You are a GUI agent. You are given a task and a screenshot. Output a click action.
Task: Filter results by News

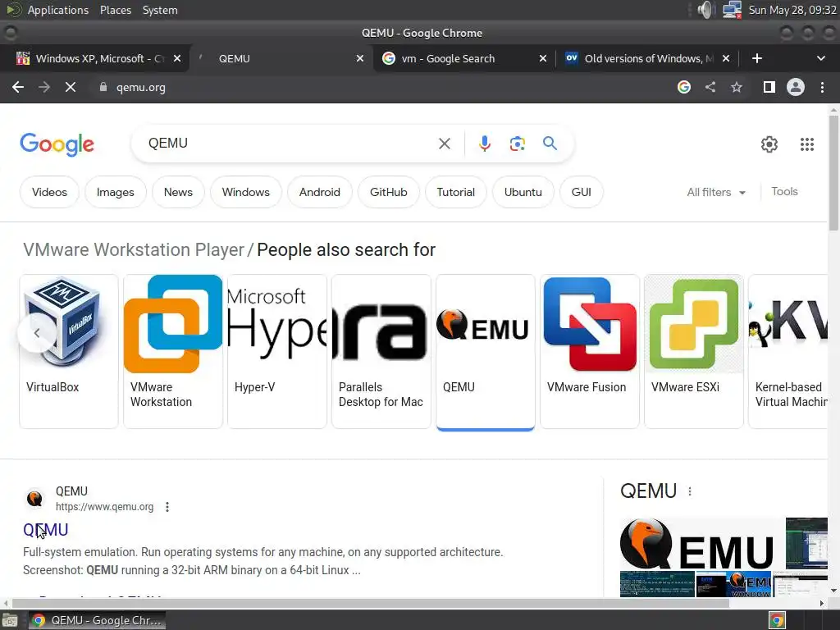tap(178, 192)
